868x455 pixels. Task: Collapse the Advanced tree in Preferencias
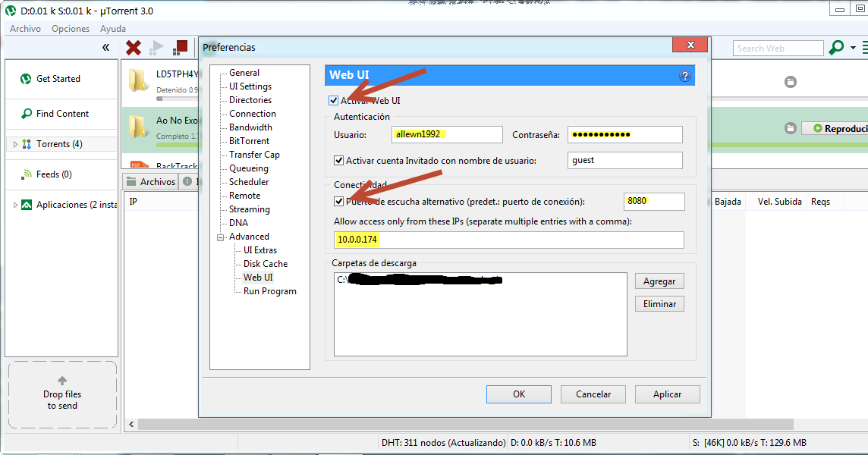(x=220, y=236)
